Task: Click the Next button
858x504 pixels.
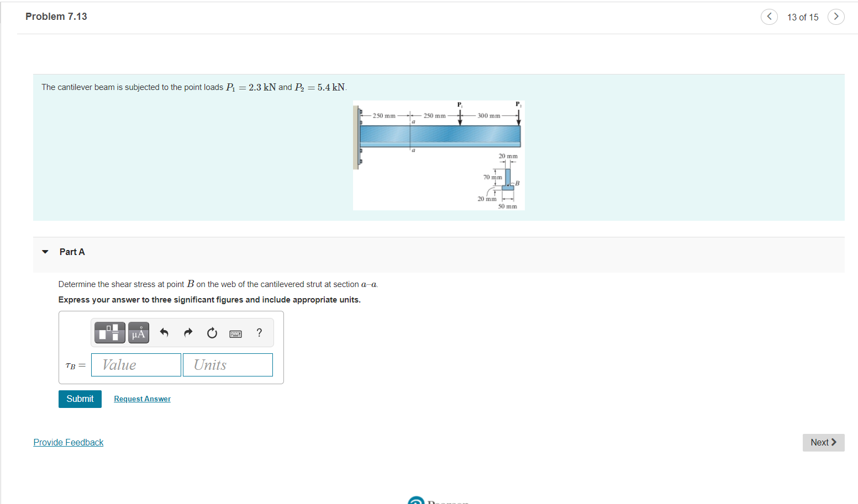Action: pos(823,442)
